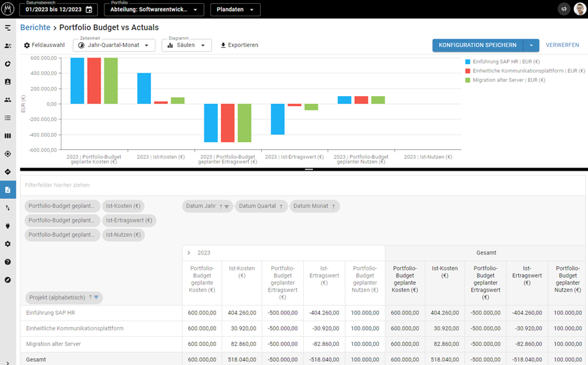The image size is (588, 365).
Task: Go to Berichte breadcrumb link
Action: pos(35,27)
